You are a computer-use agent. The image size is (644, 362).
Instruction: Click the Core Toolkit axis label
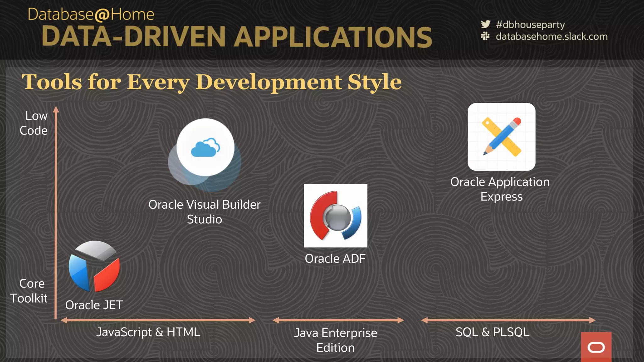(30, 291)
